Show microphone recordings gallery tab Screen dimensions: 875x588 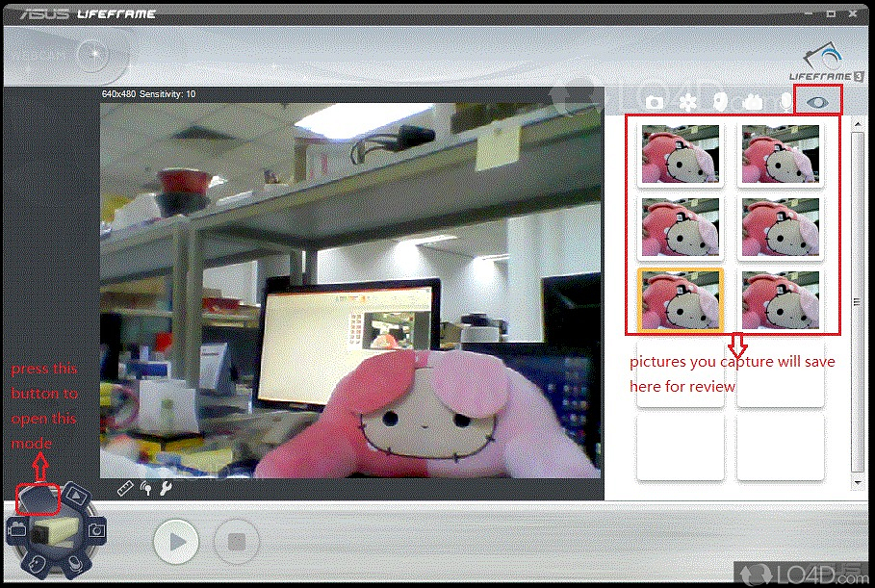785,102
